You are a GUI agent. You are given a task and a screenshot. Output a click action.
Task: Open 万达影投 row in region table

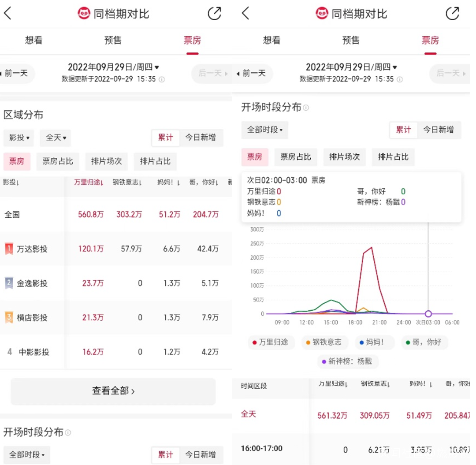tap(116, 249)
